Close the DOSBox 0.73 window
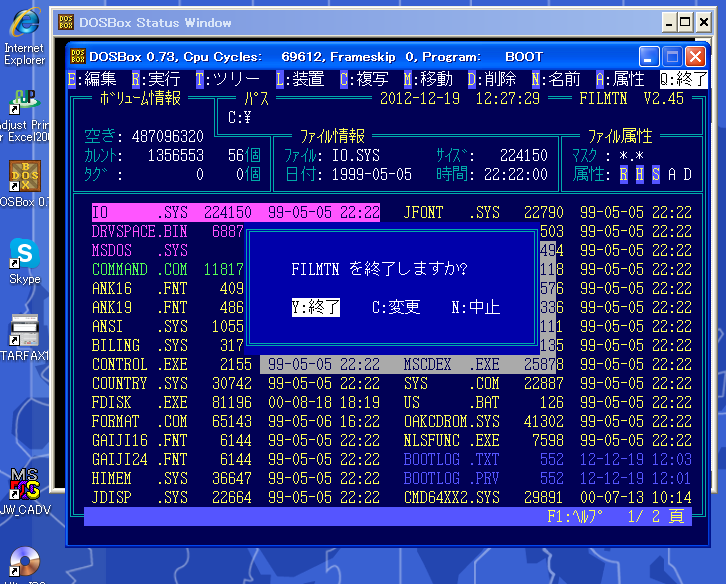Image resolution: width=726 pixels, height=584 pixels. click(695, 57)
